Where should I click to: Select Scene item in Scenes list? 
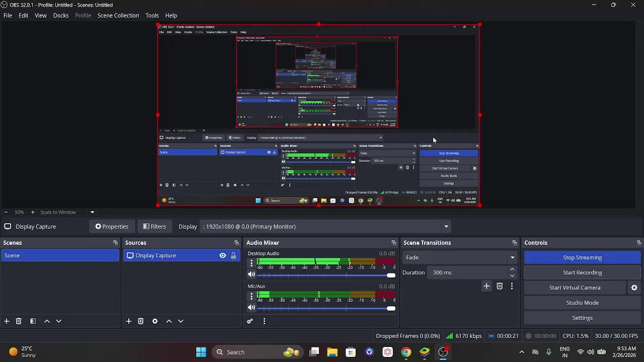(60, 255)
